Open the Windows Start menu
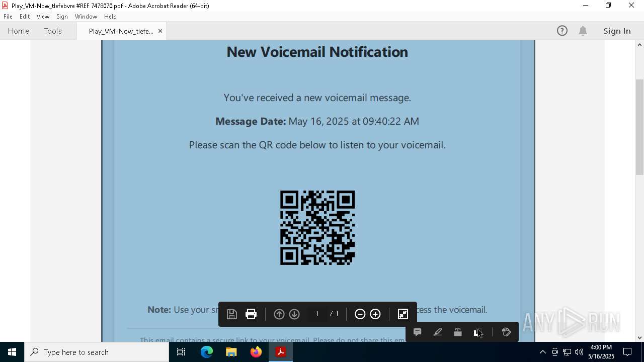Viewport: 644px width, 362px height. (x=12, y=352)
